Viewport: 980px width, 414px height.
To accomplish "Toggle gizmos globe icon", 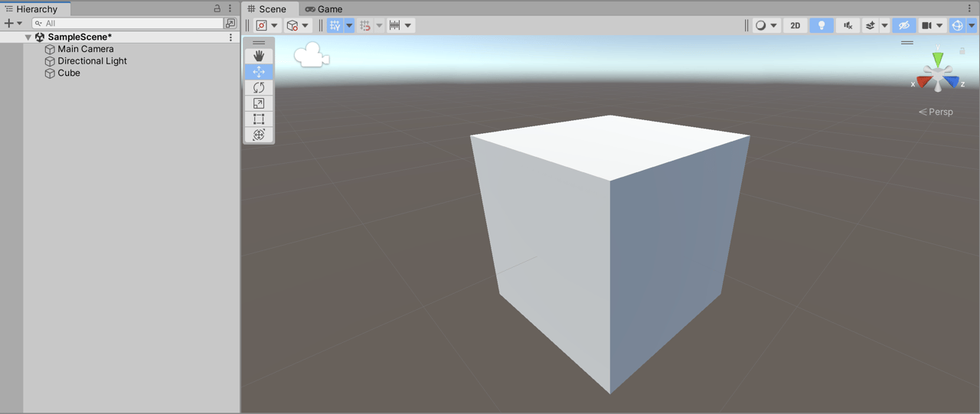I will click(957, 25).
